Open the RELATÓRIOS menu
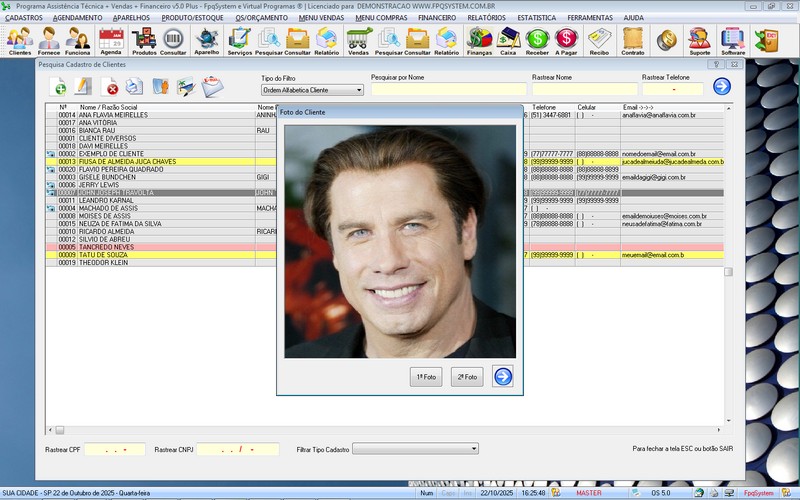This screenshot has height=500, width=800. point(486,17)
